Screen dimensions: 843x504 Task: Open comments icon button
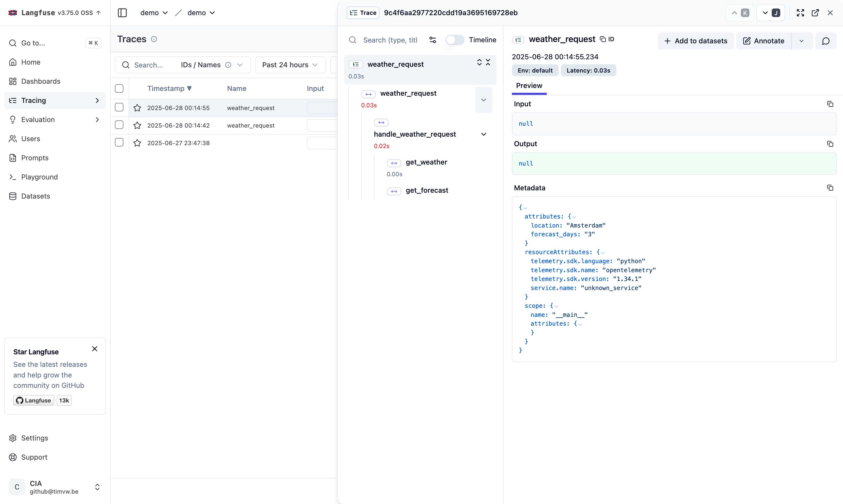point(826,41)
